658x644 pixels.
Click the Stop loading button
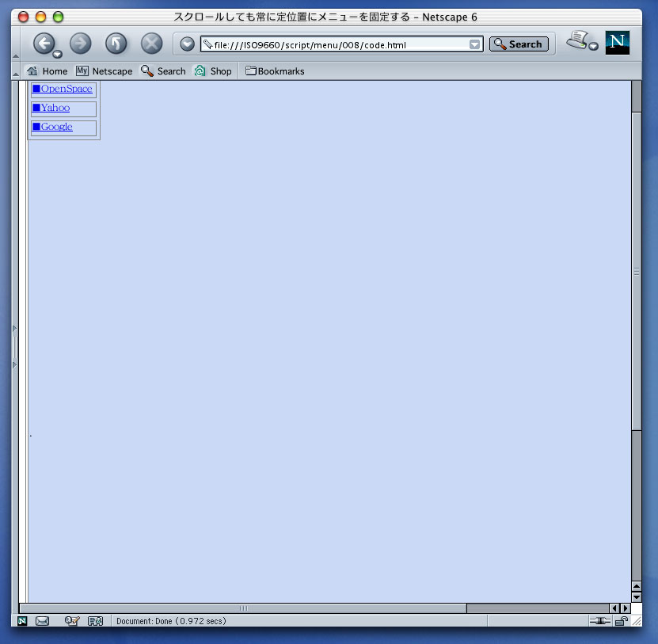pos(151,44)
